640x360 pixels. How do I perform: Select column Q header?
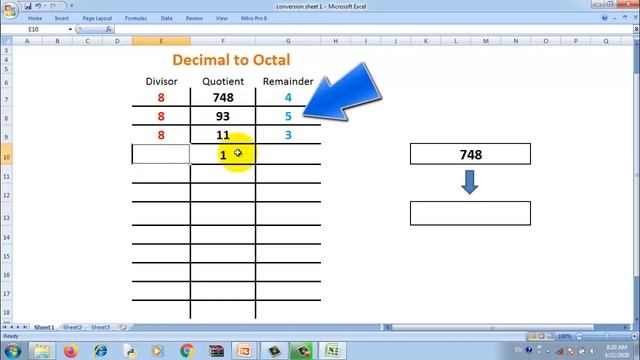606,41
